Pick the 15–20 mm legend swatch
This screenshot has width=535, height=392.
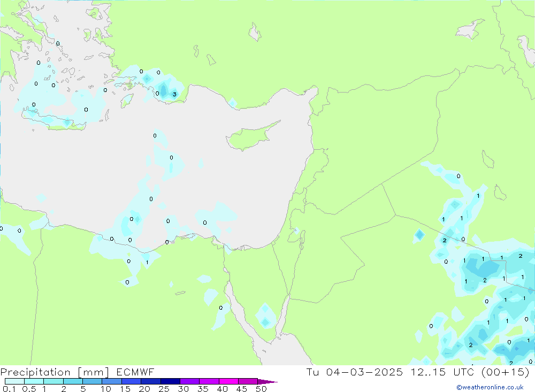(131, 381)
